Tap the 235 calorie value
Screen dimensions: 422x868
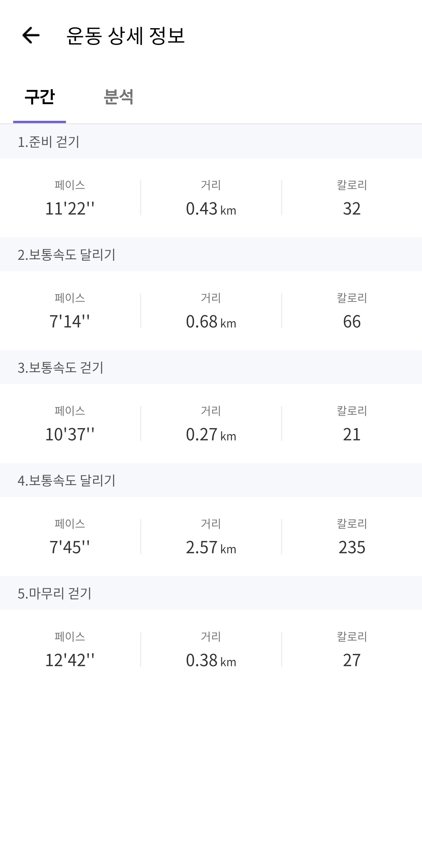click(x=352, y=547)
